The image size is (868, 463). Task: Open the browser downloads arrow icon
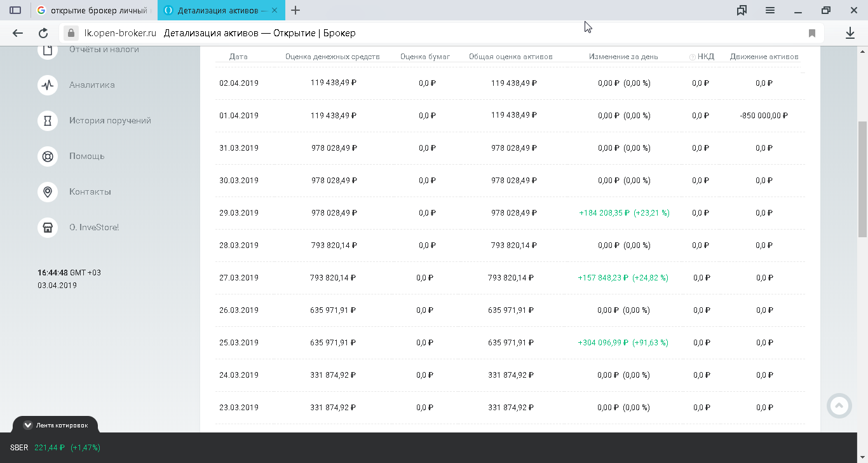[x=850, y=33]
